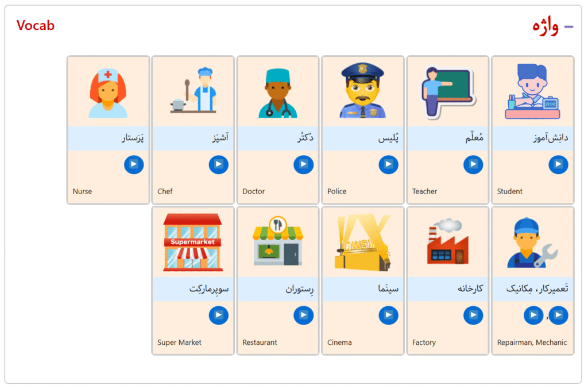Click the factory with smoke image

tap(447, 242)
